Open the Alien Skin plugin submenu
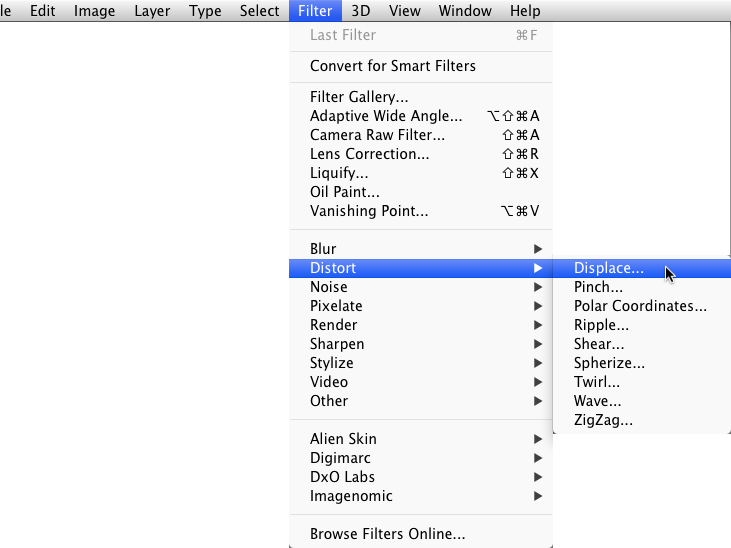 pos(343,439)
